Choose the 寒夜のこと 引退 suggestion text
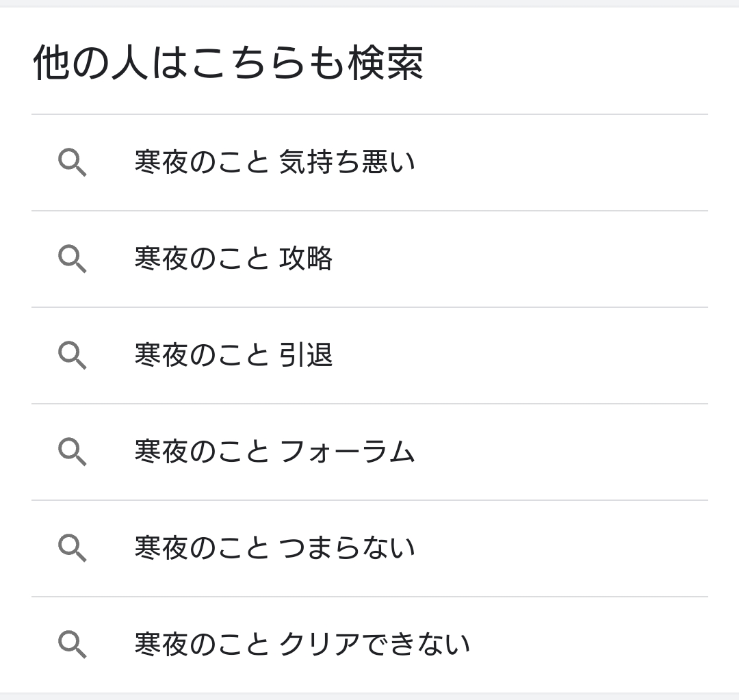739x700 pixels. tap(233, 356)
